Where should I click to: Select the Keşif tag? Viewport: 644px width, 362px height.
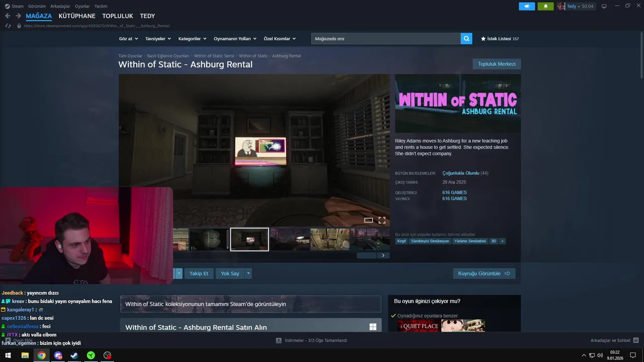click(401, 241)
